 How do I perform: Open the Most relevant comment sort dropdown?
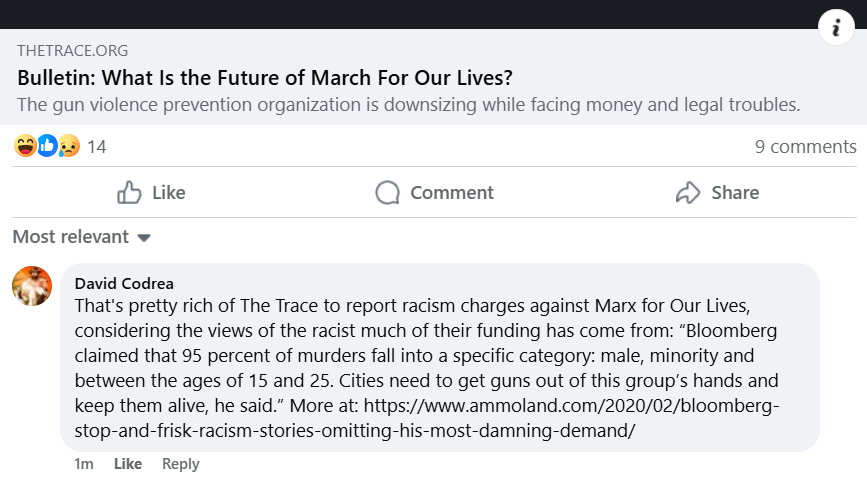pyautogui.click(x=81, y=237)
